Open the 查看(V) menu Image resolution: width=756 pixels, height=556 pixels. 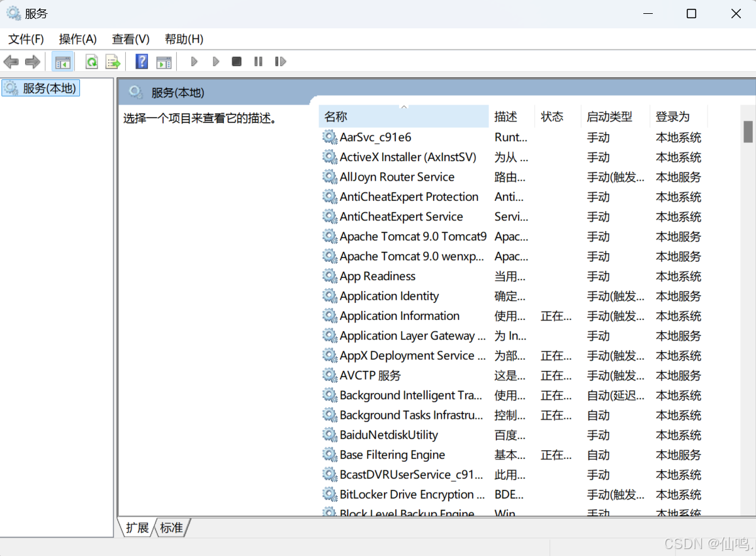click(x=130, y=39)
